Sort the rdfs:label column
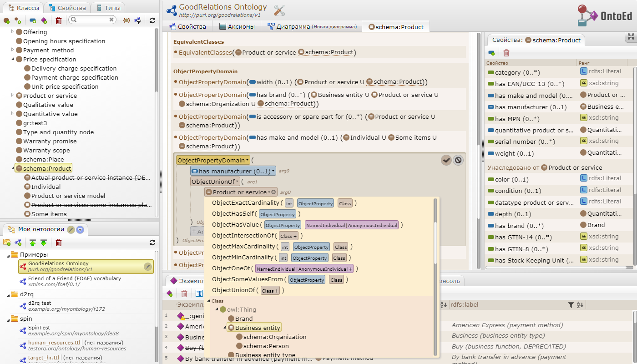637x364 pixels. [580, 305]
